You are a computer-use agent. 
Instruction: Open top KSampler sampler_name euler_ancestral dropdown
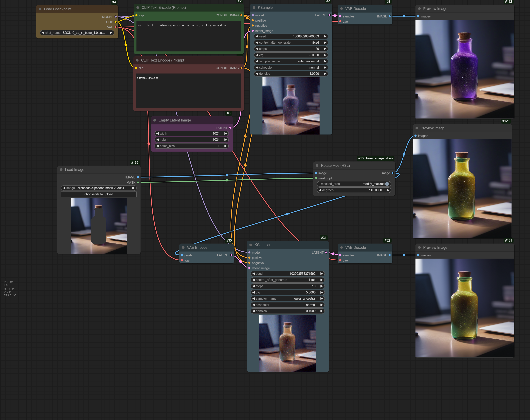tap(291, 61)
